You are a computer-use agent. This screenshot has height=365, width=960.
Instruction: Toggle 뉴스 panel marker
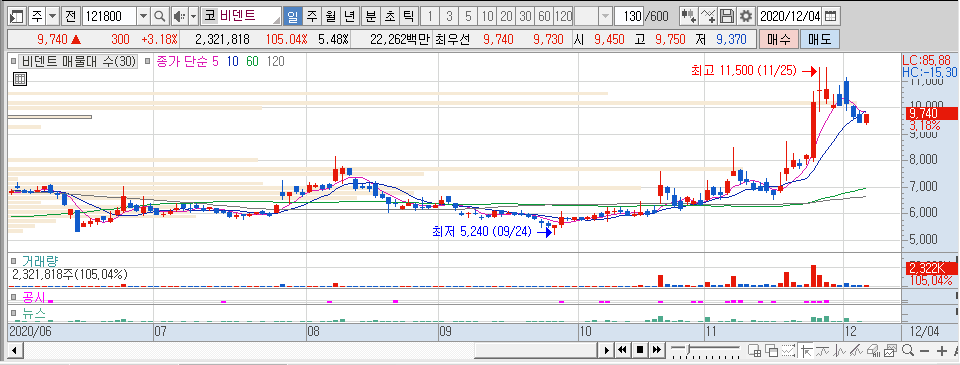13,312
